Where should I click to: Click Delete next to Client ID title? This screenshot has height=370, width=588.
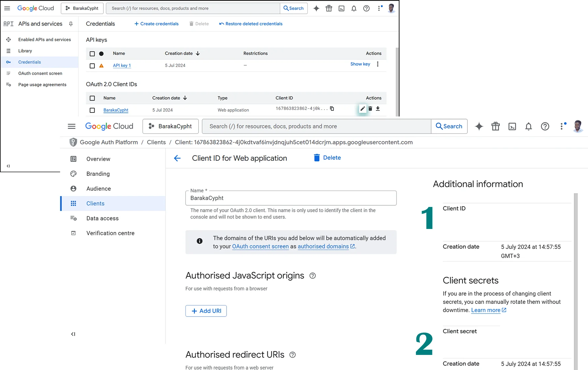click(327, 158)
